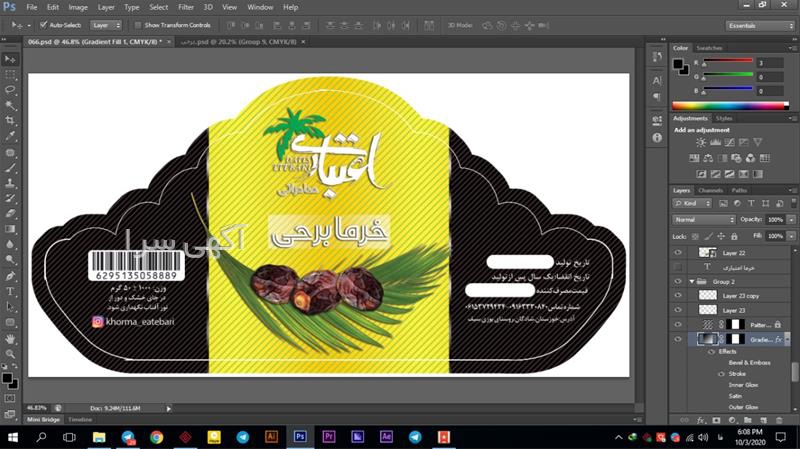Open the Filter menu
The width and height of the screenshot is (800, 449).
click(186, 7)
